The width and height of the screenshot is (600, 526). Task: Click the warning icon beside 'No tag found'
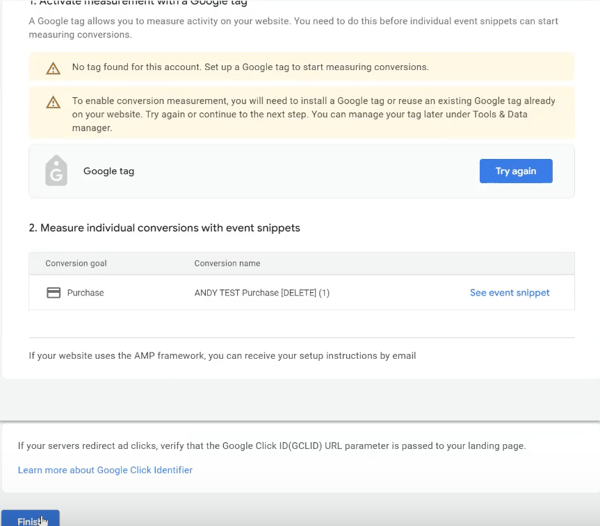[x=53, y=68]
